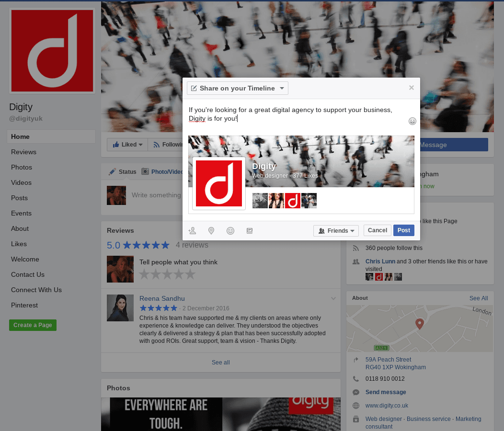Insert emoji via smiley in text box
This screenshot has height=431, width=504.
(412, 121)
